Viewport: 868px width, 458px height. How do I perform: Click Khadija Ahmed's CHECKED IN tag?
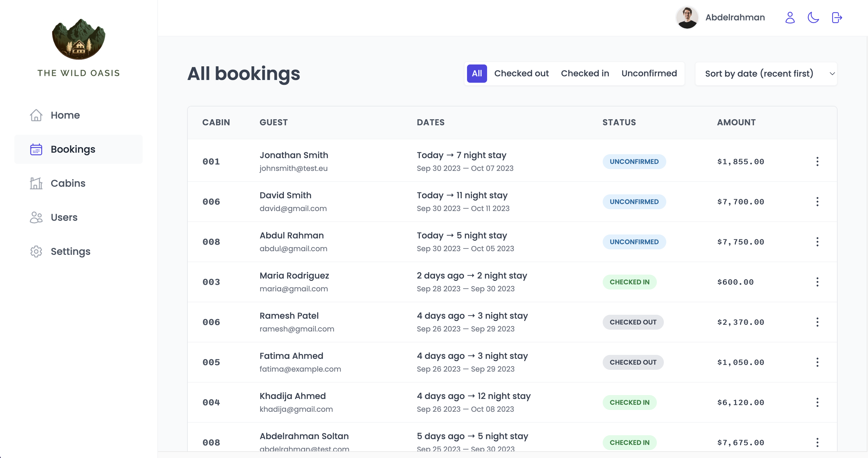coord(629,402)
